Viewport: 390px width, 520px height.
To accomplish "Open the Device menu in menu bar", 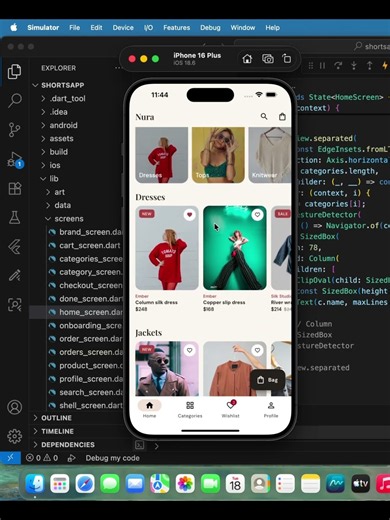I will (123, 28).
